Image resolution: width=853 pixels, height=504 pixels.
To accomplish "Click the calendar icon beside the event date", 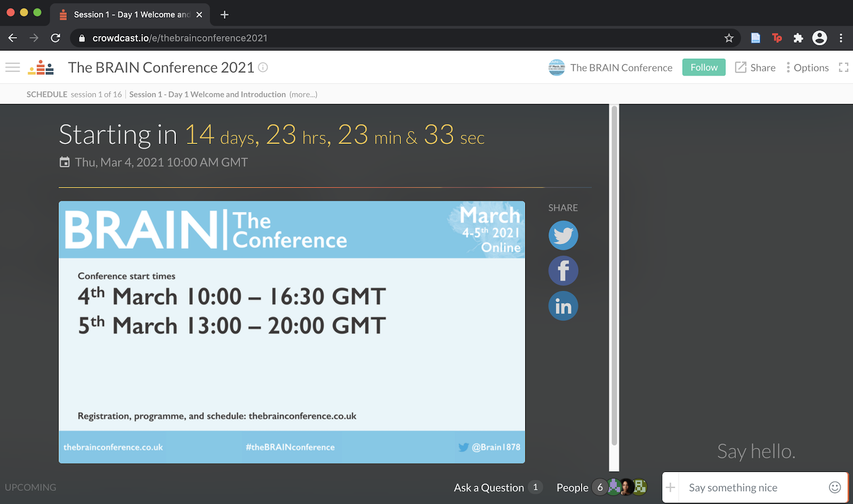I will [x=65, y=162].
